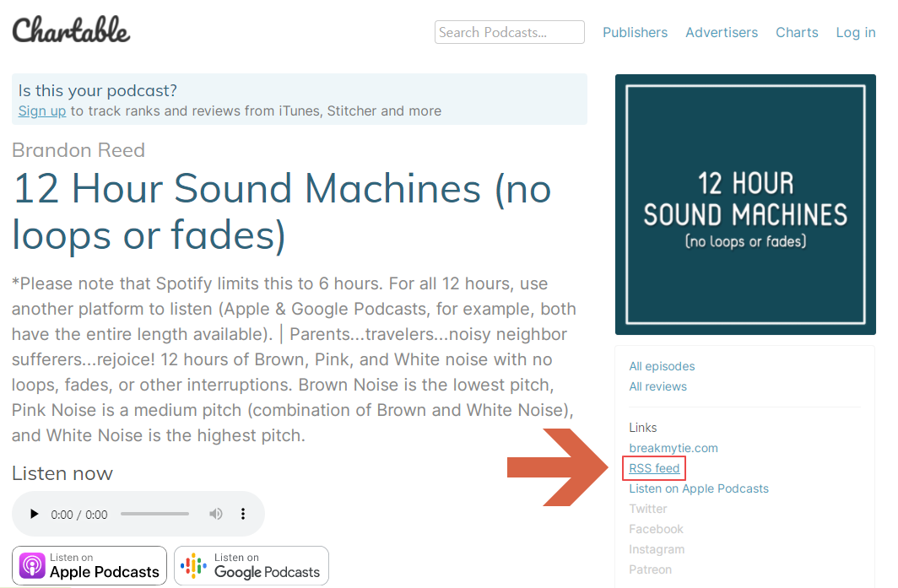
Task: Open the All episodes link
Action: point(662,366)
